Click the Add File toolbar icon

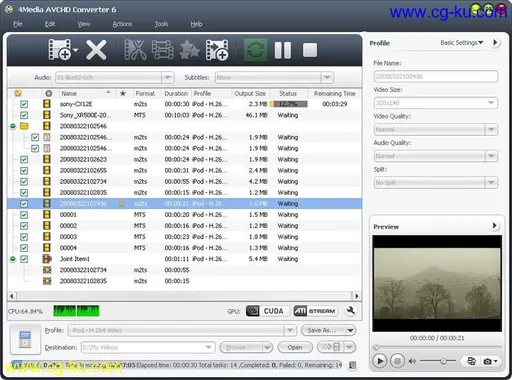pyautogui.click(x=60, y=50)
